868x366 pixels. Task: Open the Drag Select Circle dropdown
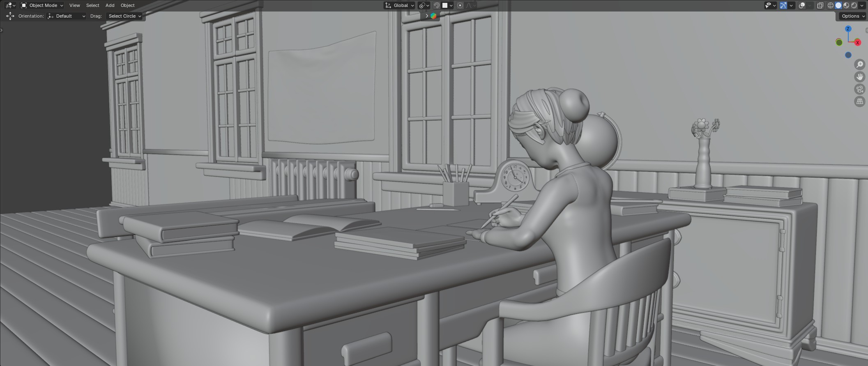pos(125,16)
